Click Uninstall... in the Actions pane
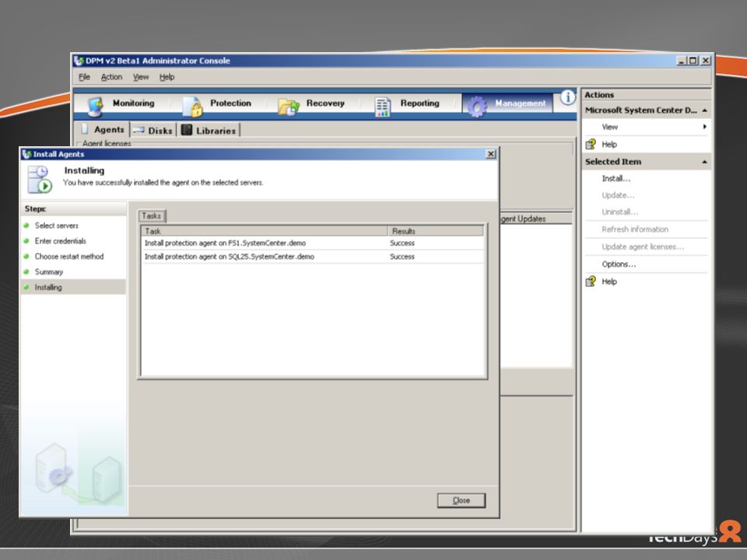This screenshot has width=747, height=560. pyautogui.click(x=620, y=212)
